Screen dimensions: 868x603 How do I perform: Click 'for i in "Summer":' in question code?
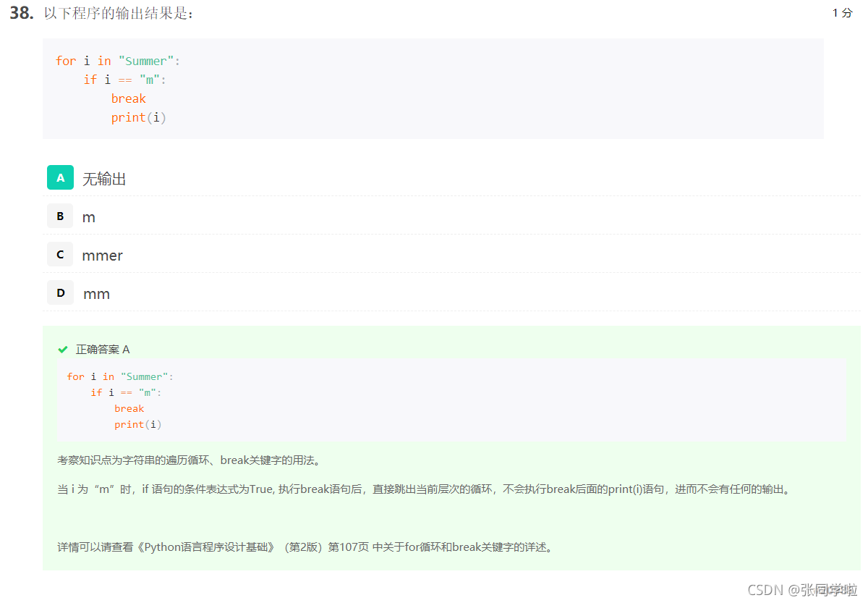(118, 61)
